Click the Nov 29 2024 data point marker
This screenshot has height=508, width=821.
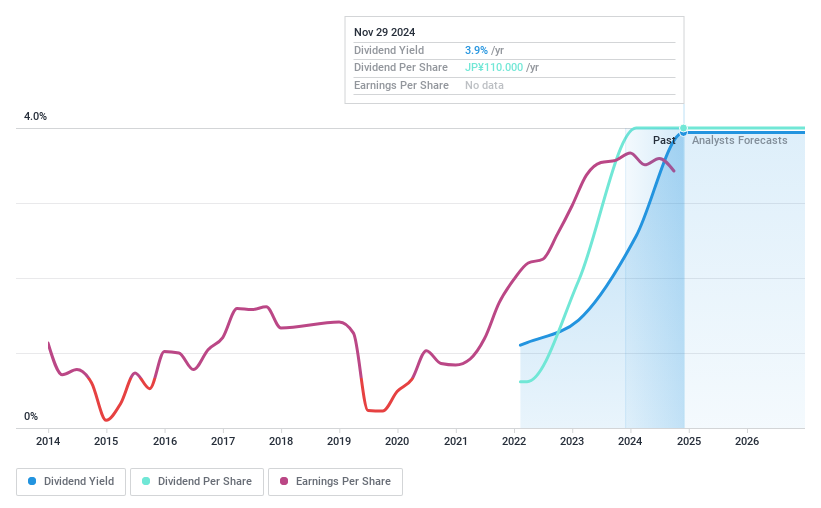click(x=684, y=129)
